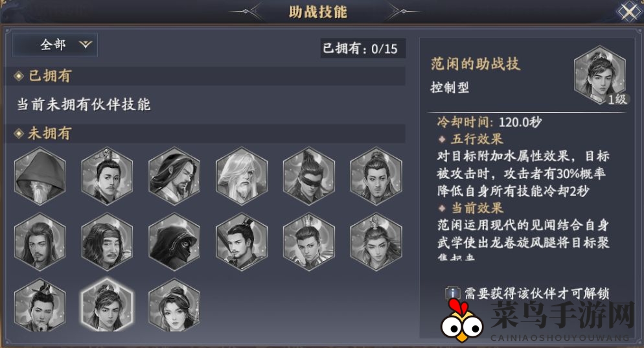Select the female companion portrait in the last row
644x348 pixels.
point(174,305)
